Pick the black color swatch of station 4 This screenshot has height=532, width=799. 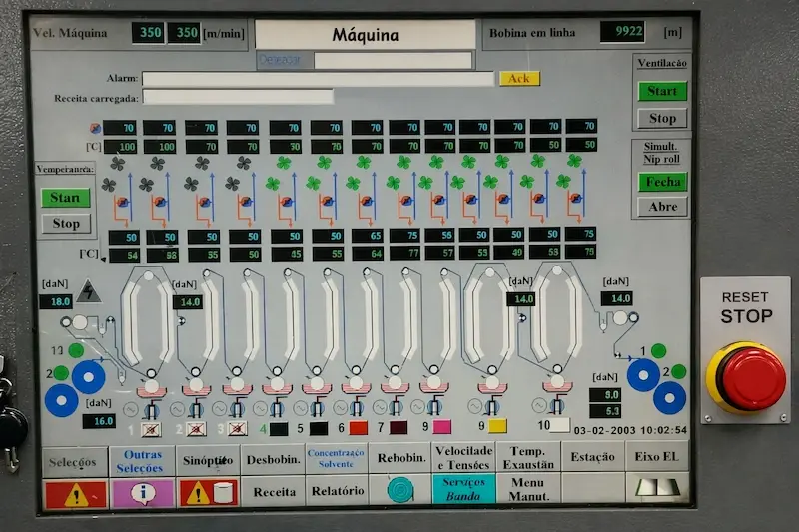point(279,428)
